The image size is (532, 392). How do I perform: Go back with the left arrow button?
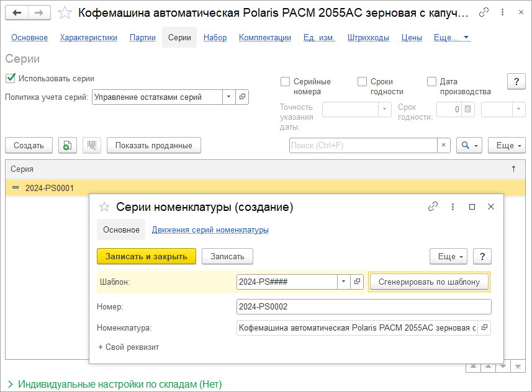(17, 13)
